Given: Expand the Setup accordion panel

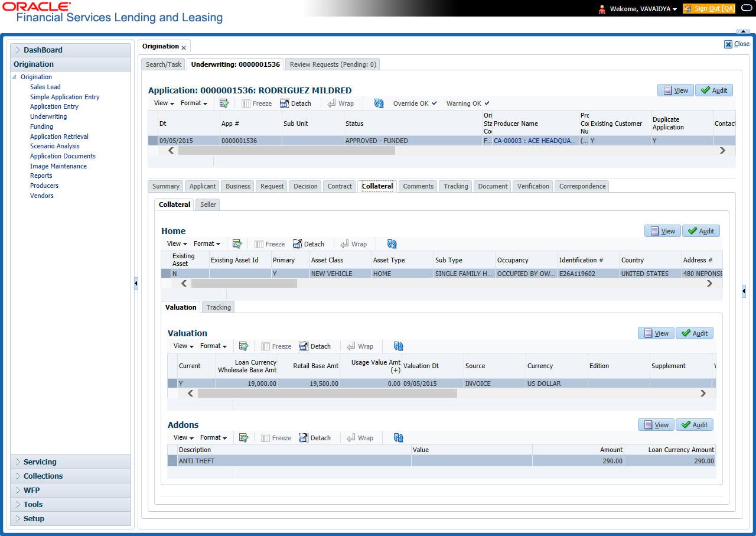Looking at the screenshot, I should click(71, 519).
